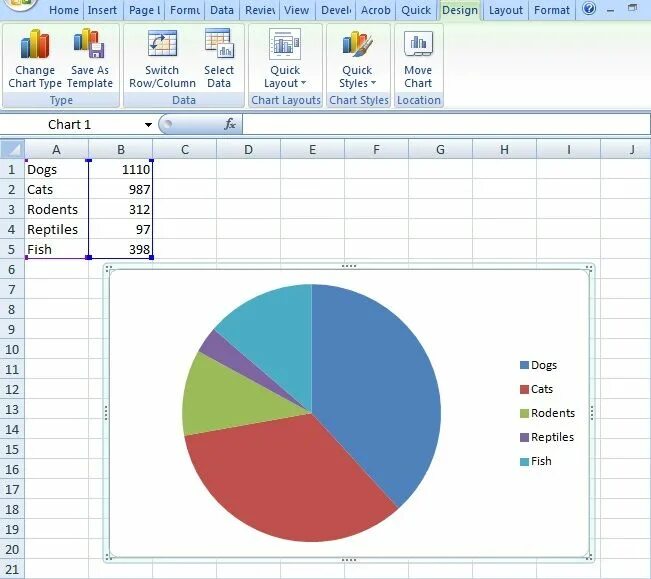
Task: Open the Quick Styles gallery
Action: 357,58
